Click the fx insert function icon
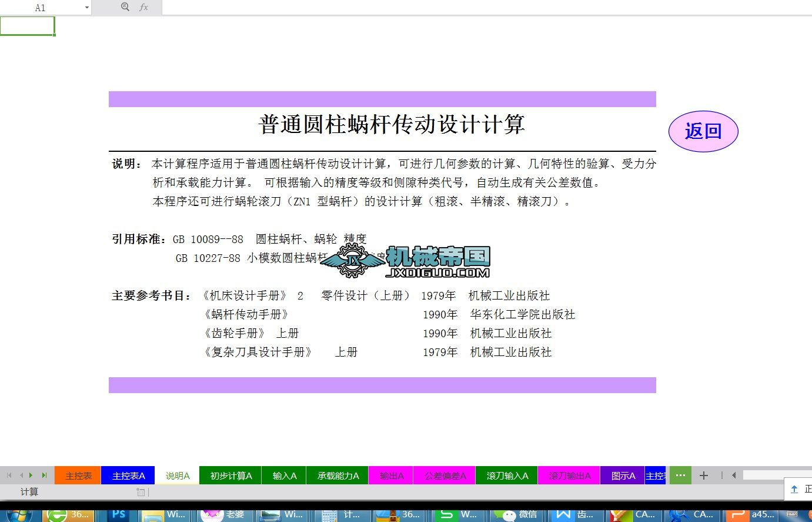This screenshot has width=812, height=522. click(143, 7)
